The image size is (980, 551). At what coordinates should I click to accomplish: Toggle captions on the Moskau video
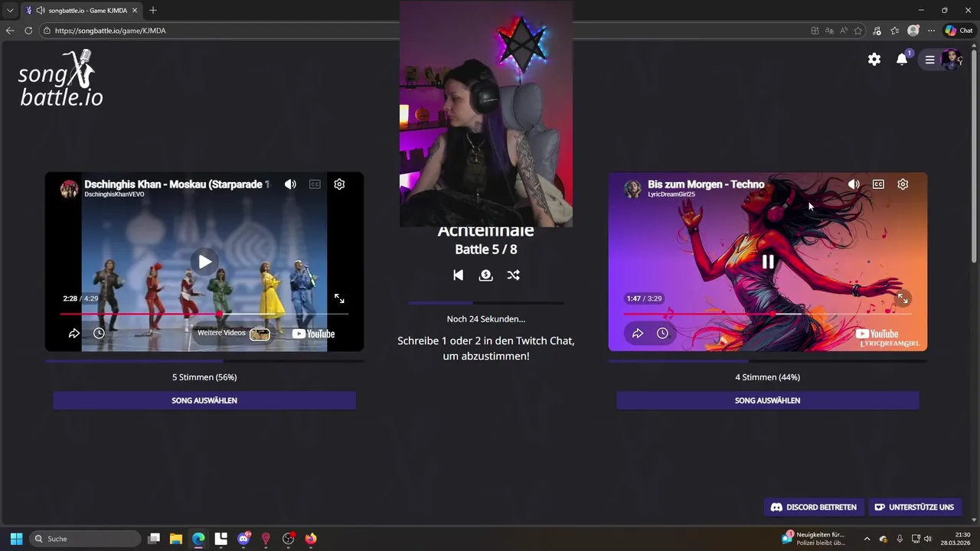(315, 184)
